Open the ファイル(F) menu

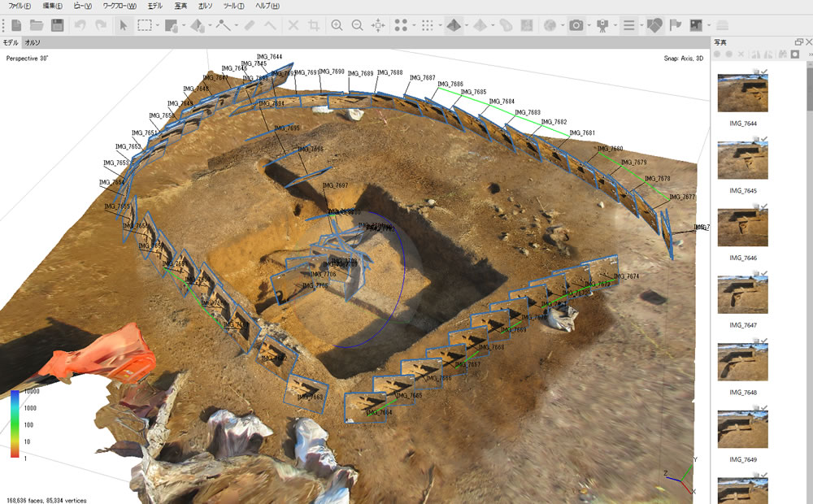[20, 6]
